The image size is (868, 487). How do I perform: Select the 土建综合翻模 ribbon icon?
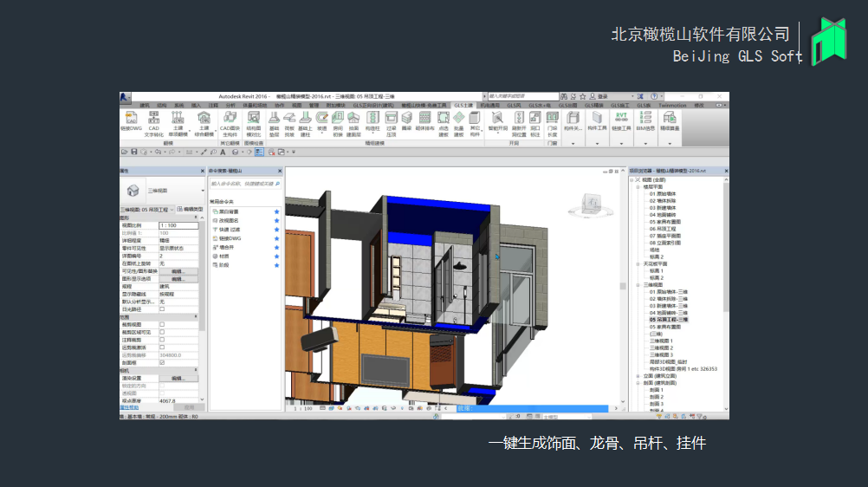pos(204,124)
